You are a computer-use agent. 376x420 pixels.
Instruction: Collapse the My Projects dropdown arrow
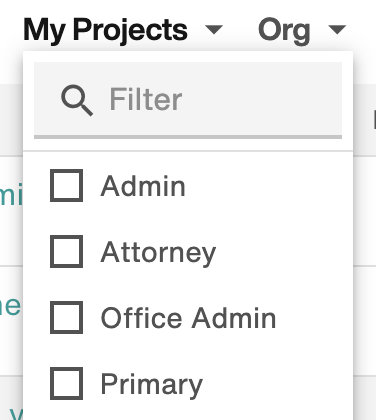[214, 30]
